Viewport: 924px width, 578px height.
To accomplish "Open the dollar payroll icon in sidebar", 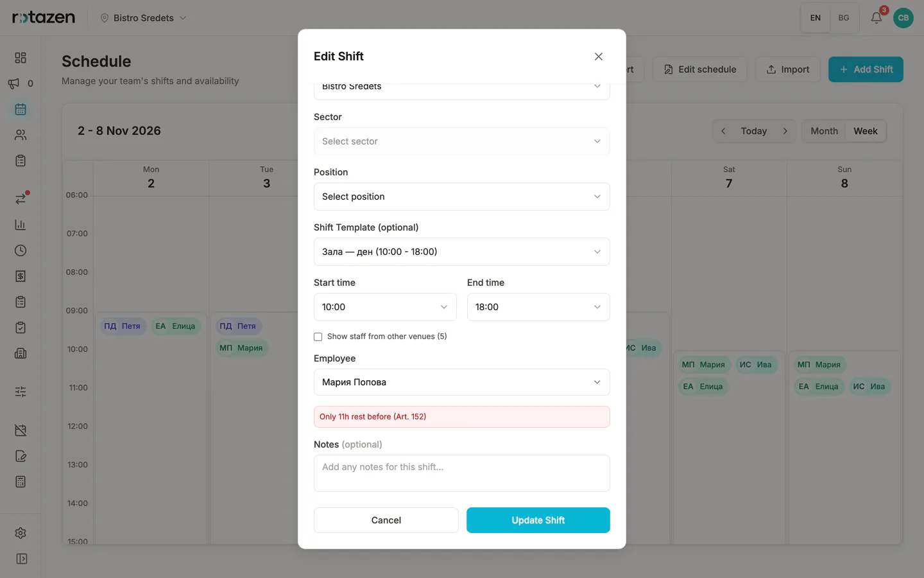I will pyautogui.click(x=21, y=276).
